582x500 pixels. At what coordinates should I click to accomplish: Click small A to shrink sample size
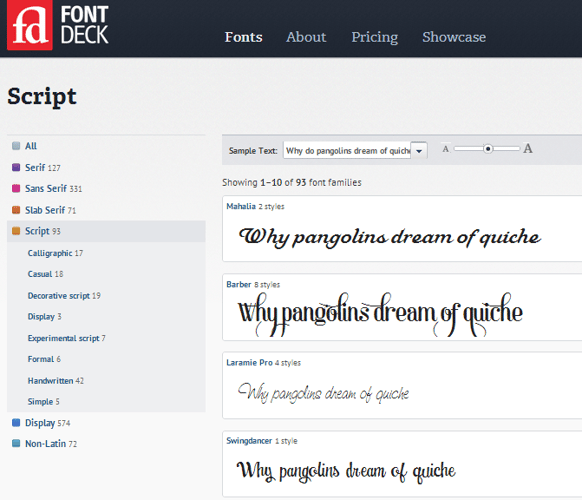446,149
